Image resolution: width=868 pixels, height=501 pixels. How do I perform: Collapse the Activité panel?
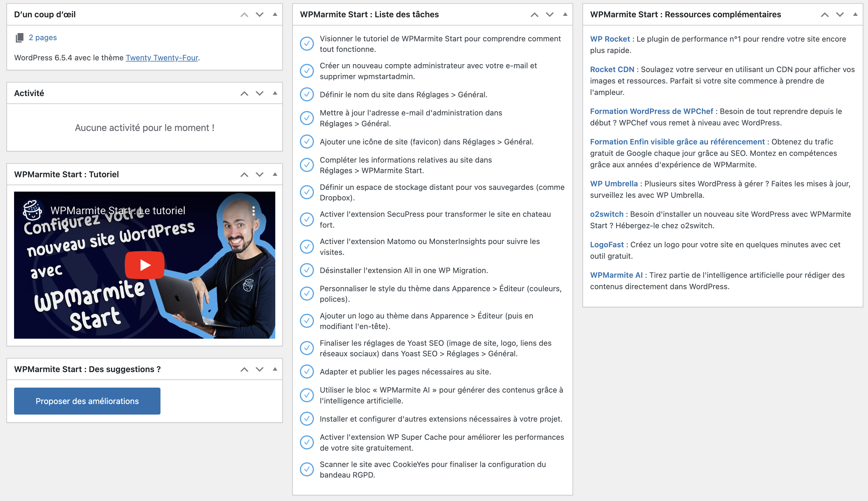pos(275,93)
